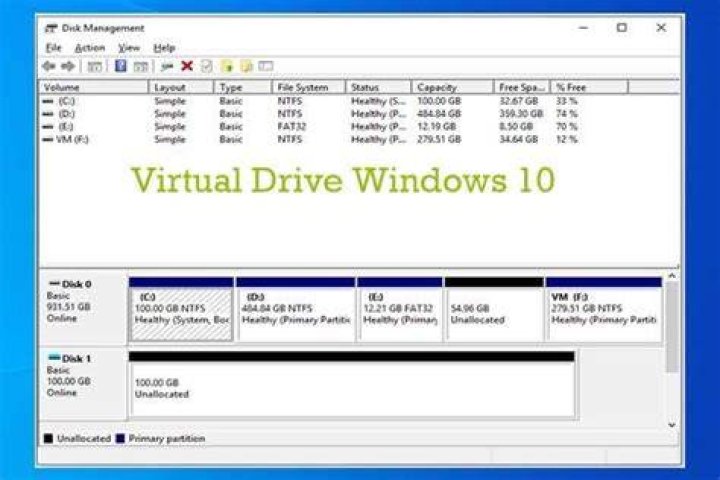The image size is (720, 480).
Task: Click the '8.50 GB' free space cell
Action: 516,127
